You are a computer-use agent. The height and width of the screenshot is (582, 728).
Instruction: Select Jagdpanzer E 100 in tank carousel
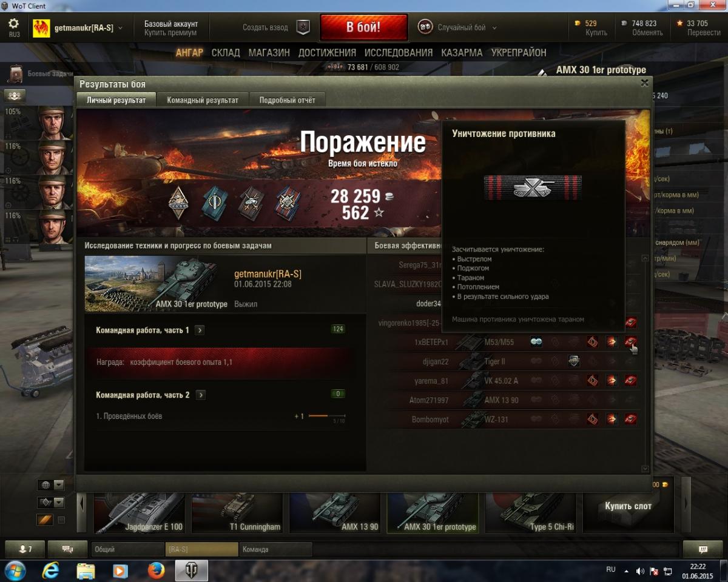coord(140,513)
